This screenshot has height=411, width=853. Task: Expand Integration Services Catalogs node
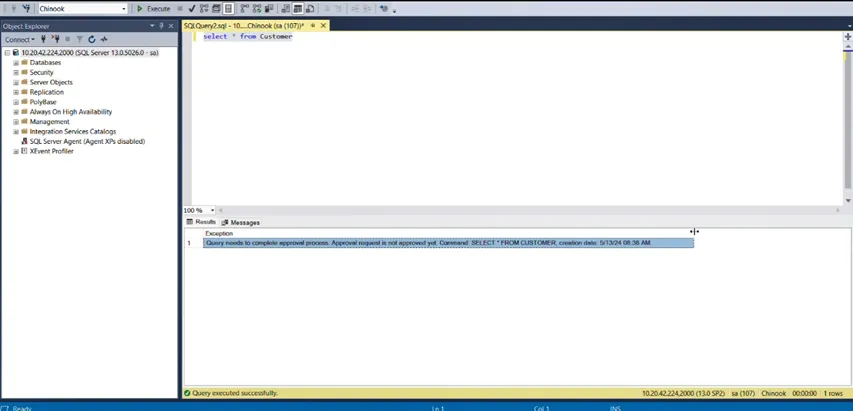tap(16, 131)
